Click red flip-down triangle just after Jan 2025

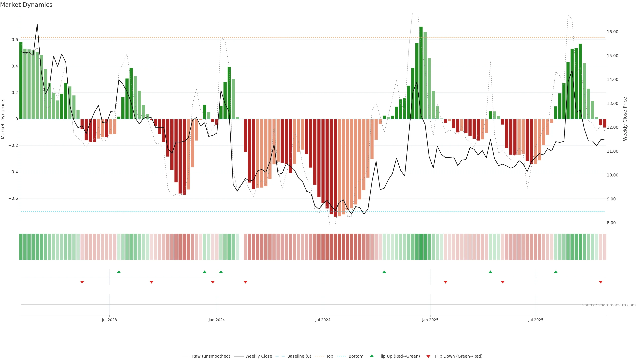pyautogui.click(x=445, y=282)
